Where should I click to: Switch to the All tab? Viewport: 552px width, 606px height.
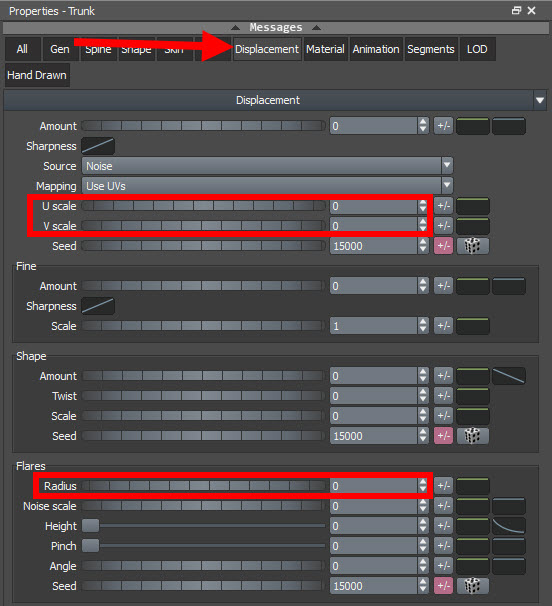pyautogui.click(x=22, y=49)
